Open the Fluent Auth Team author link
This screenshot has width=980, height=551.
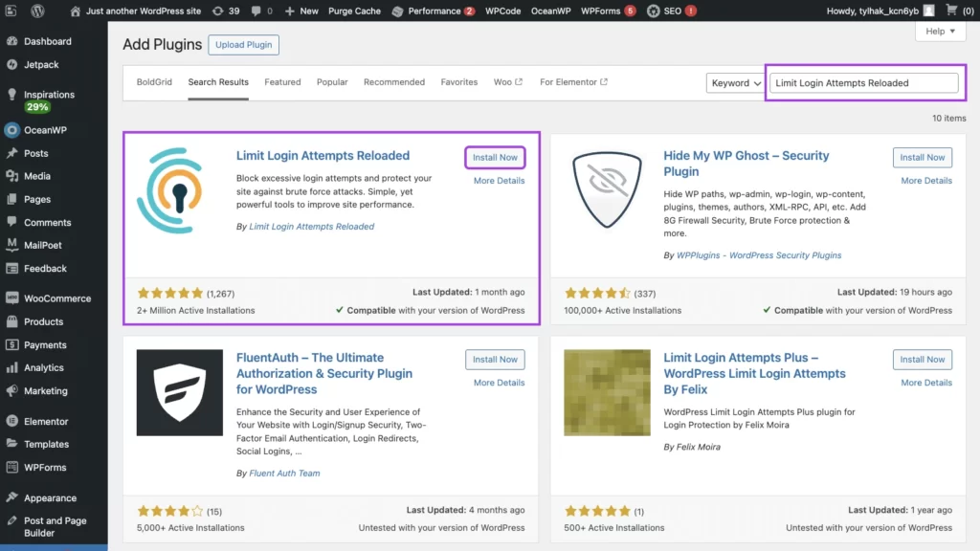(x=284, y=473)
